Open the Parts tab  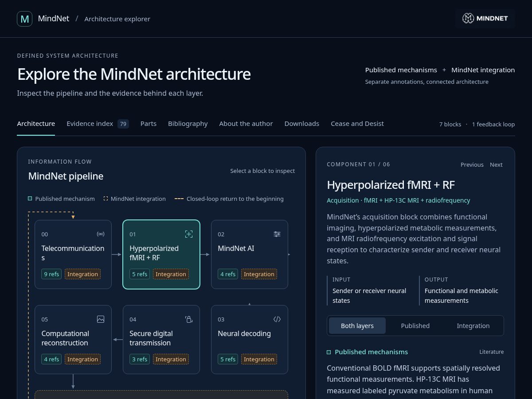click(149, 124)
